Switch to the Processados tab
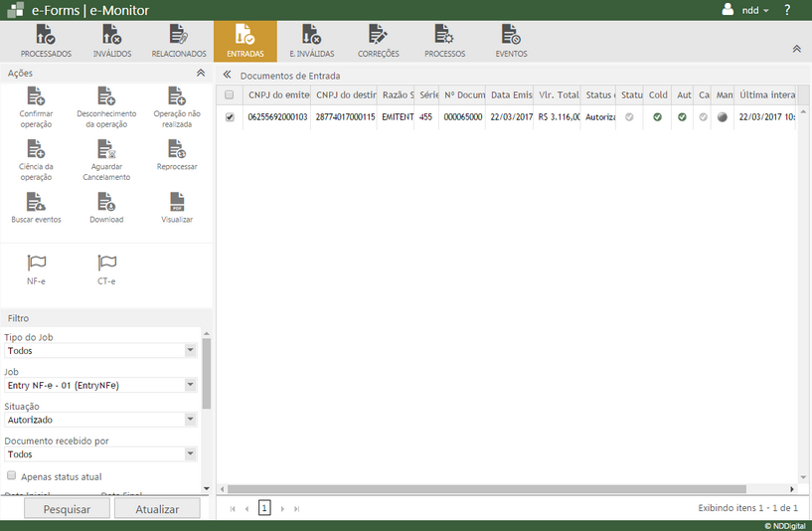This screenshot has height=531, width=812. tap(46, 42)
